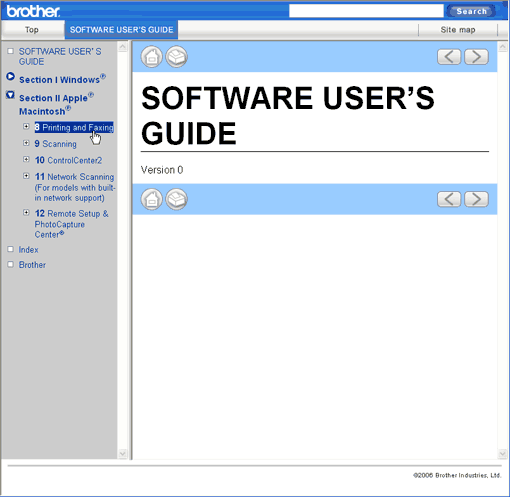Screen dimensions: 510x497
Task: Click the bottom Home icon below Version text
Action: pyautogui.click(x=152, y=199)
